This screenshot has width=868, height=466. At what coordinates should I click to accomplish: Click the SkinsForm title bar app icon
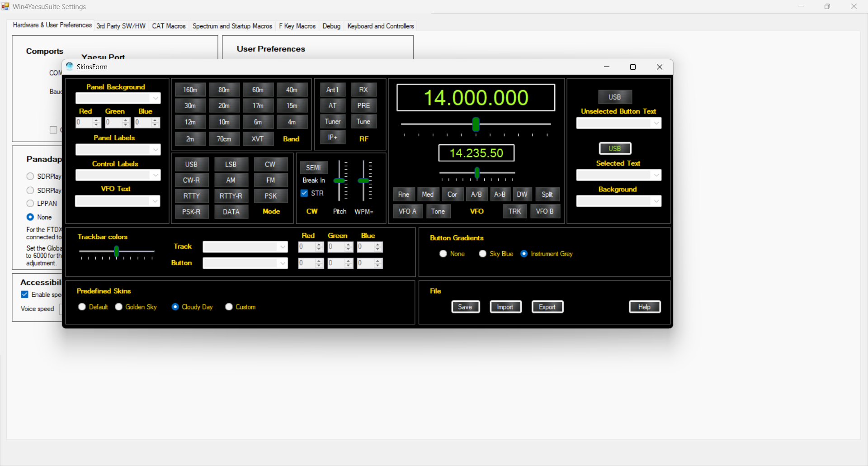click(70, 67)
